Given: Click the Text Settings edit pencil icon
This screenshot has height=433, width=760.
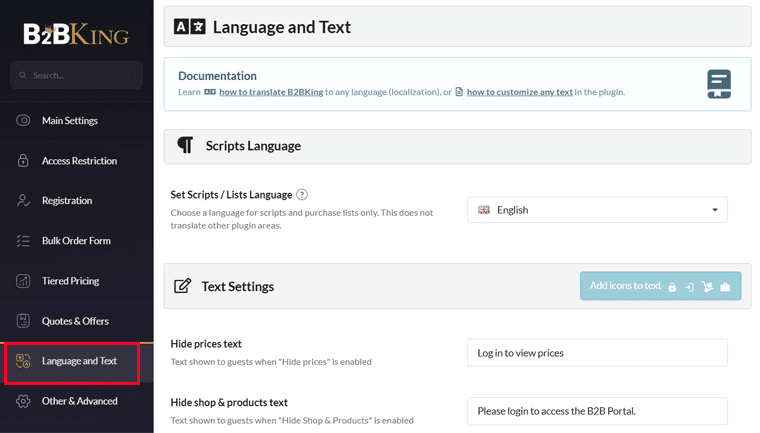Looking at the screenshot, I should pos(182,286).
